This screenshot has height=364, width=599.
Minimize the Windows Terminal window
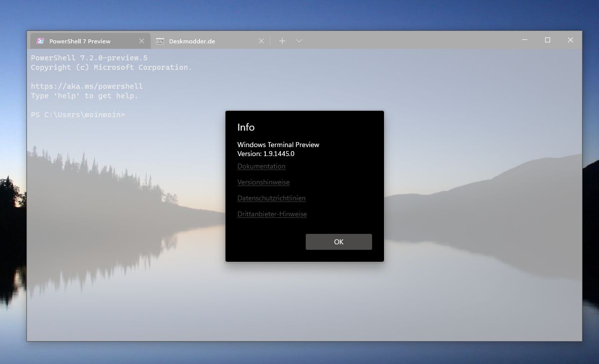click(525, 40)
